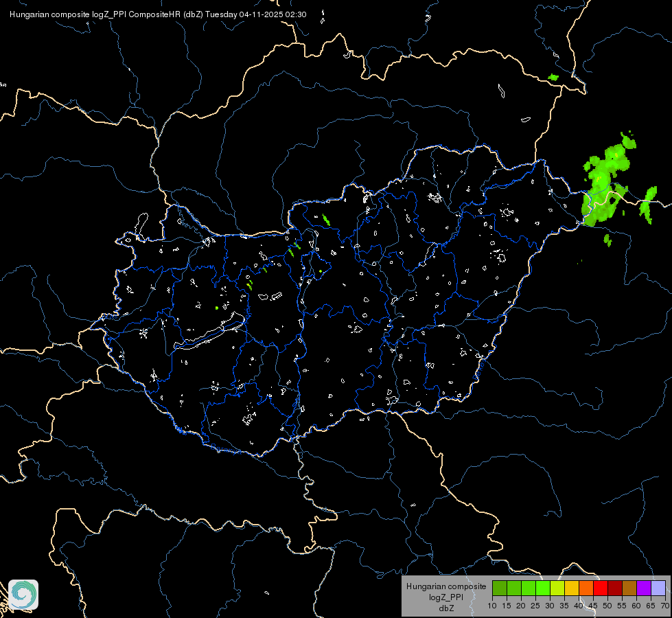Click the 25-30 dBZ bright green swatch
This screenshot has width=672, height=618.
(543, 588)
